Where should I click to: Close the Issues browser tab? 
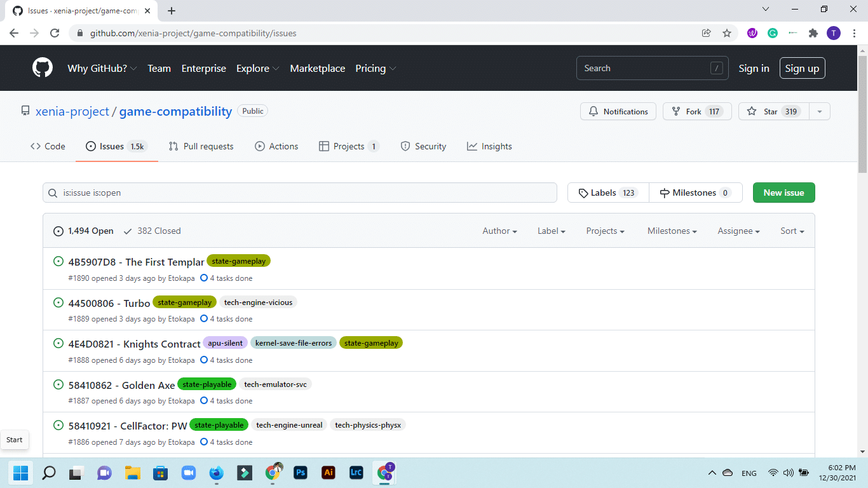[149, 11]
